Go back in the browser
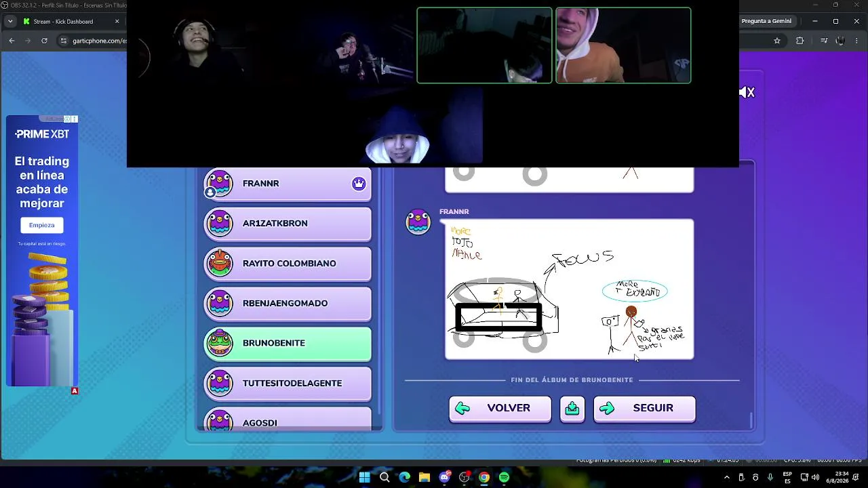This screenshot has width=868, height=488. [x=12, y=41]
